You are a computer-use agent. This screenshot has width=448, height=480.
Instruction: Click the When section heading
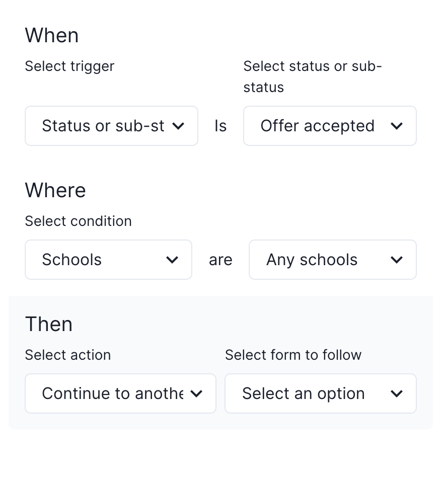[52, 36]
